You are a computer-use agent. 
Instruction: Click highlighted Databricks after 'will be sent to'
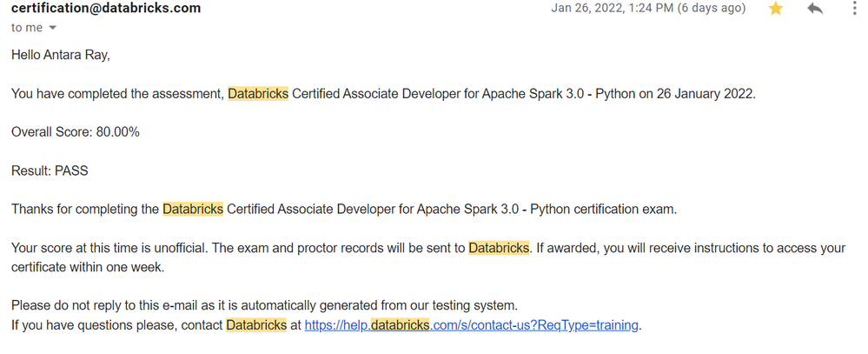coord(499,248)
